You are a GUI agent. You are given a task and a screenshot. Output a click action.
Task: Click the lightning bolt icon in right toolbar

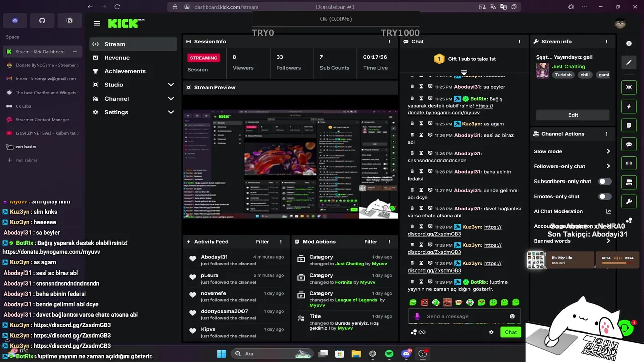(x=629, y=107)
